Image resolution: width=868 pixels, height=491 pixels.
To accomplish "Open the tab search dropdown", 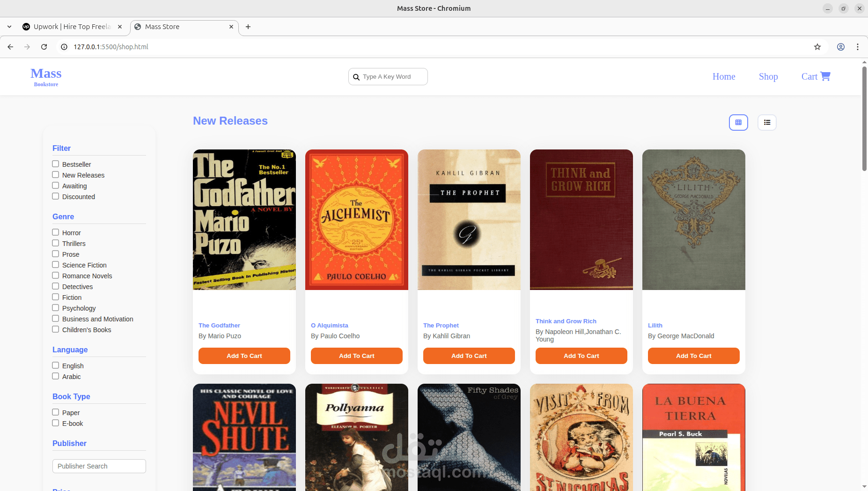I will click(9, 27).
